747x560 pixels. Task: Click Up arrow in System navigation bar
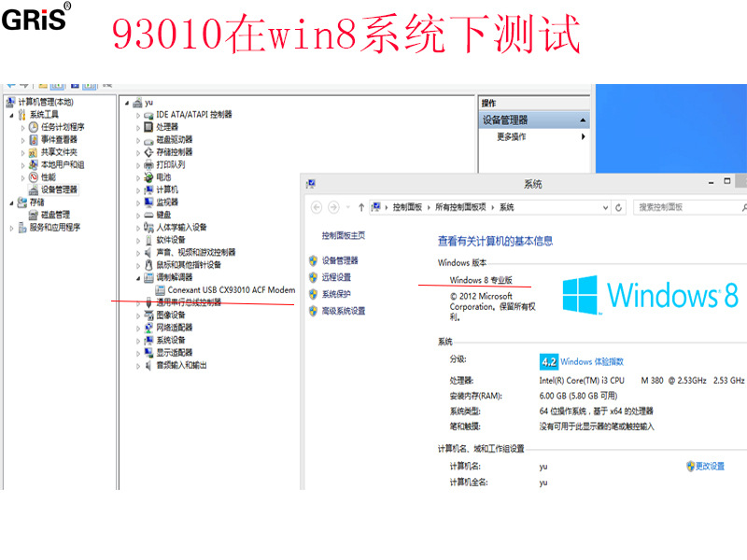pyautogui.click(x=361, y=207)
